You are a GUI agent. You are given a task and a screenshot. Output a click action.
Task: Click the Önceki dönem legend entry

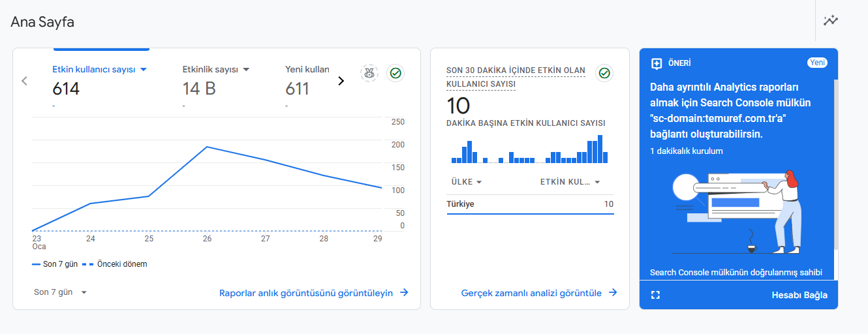(116, 264)
